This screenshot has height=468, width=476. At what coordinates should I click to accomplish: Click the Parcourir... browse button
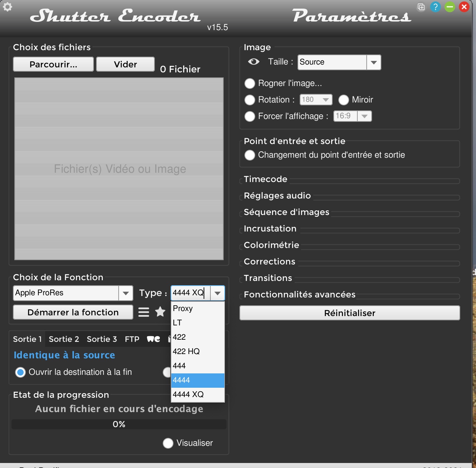point(53,65)
